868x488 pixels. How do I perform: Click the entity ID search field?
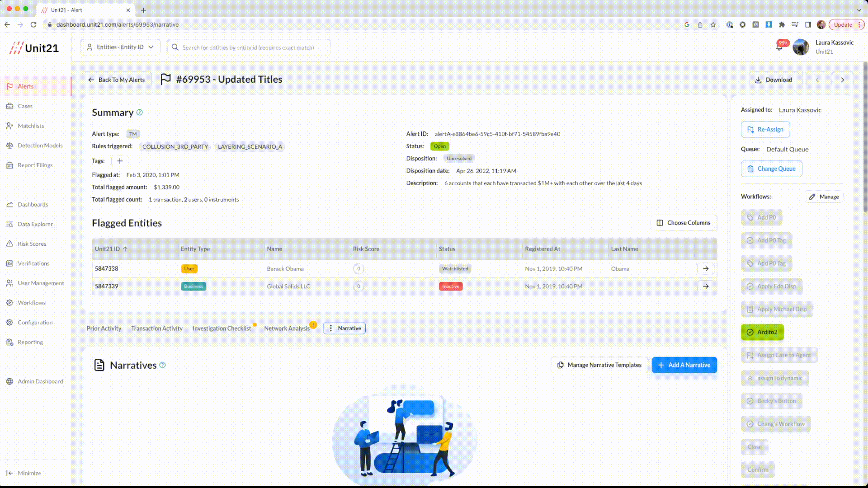pos(248,47)
